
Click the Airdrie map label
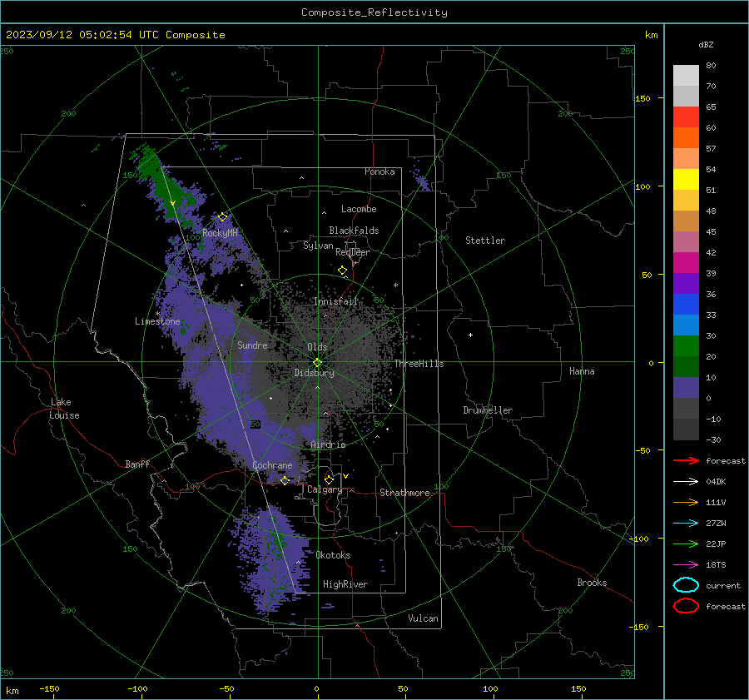click(328, 444)
